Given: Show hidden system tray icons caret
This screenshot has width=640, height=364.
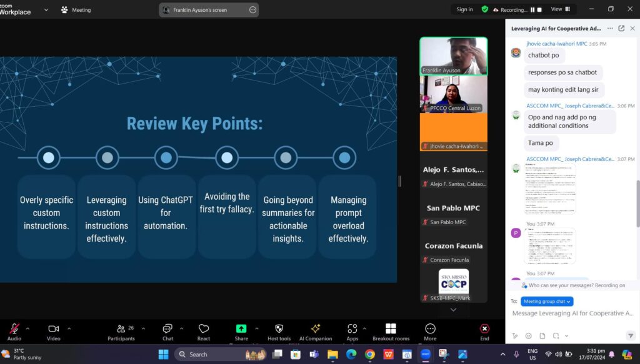Looking at the screenshot, I should pyautogui.click(x=503, y=354).
